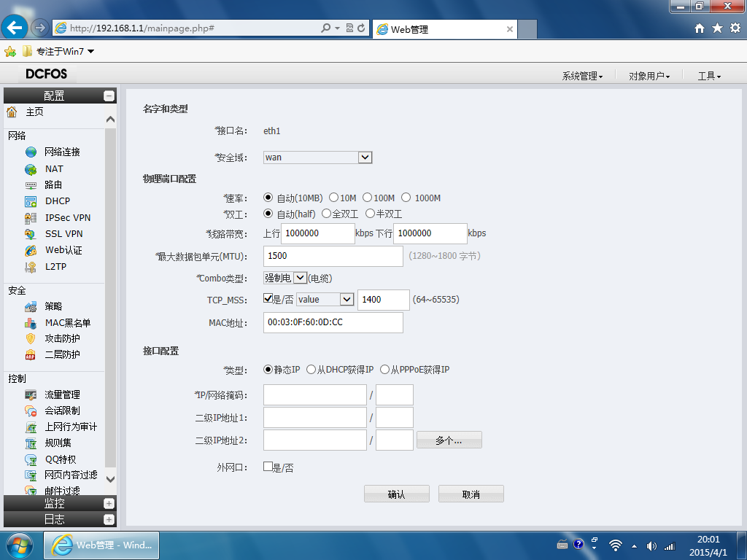Show hidden tray icons arrow
Screen dimensions: 747x560
click(x=634, y=546)
